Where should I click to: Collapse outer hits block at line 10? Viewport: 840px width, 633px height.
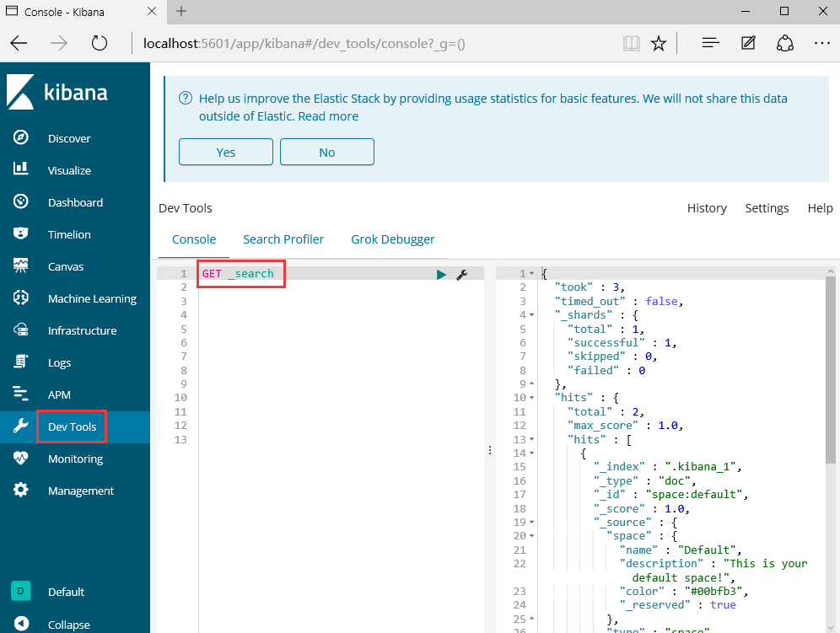pos(532,398)
